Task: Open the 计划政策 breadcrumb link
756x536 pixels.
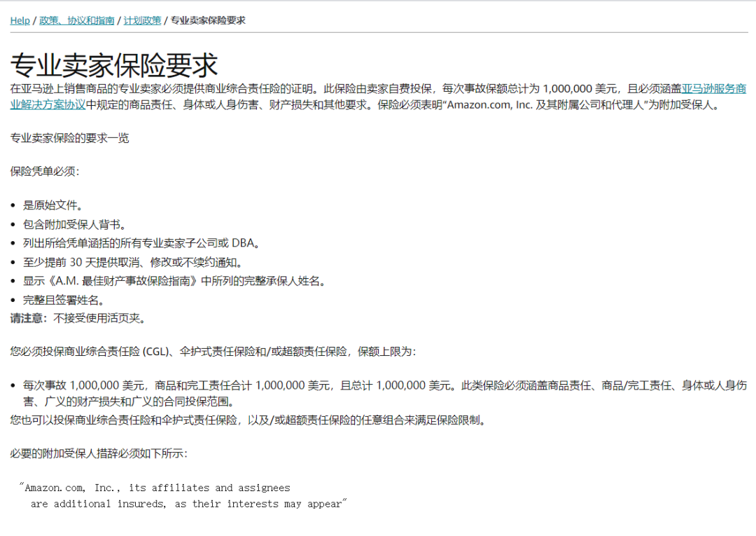Action: coord(143,20)
